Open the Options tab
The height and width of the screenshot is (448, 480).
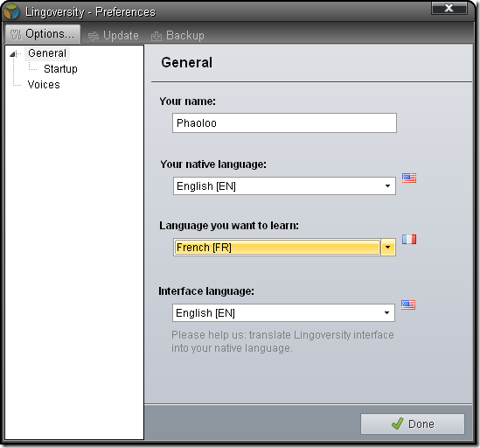pos(43,34)
